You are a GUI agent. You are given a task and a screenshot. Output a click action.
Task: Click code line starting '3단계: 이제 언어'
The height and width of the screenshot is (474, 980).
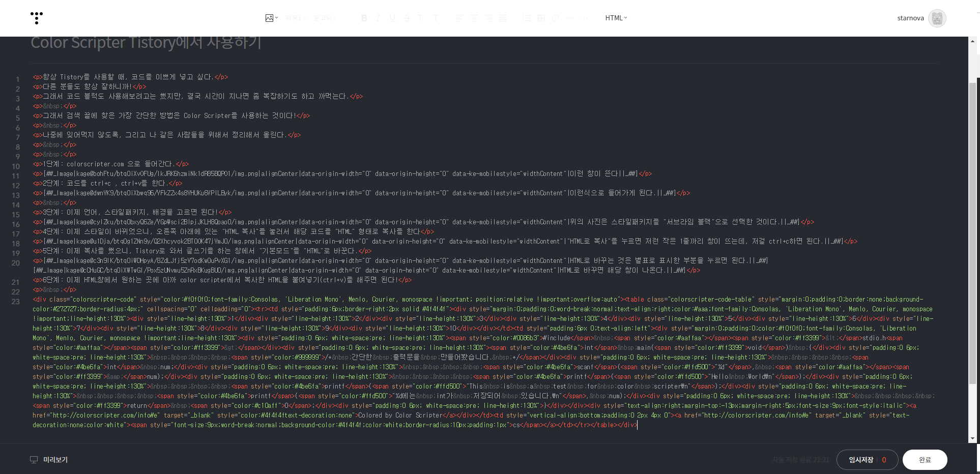pos(132,212)
